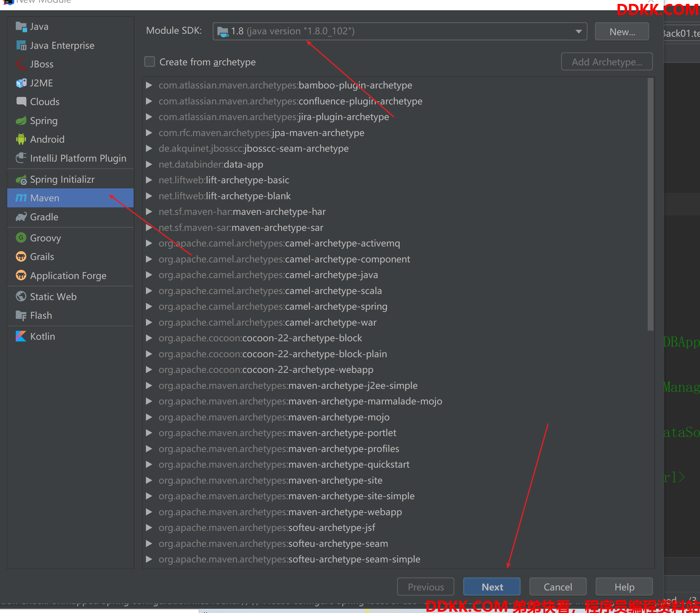The height and width of the screenshot is (613, 700).
Task: Click the SDK folder icon in Module SDK field
Action: point(223,32)
